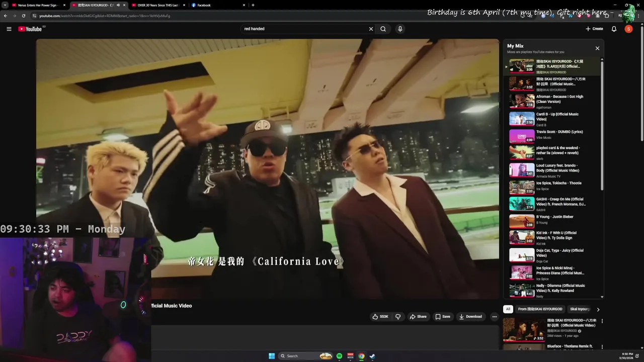Click the main video player frame

(267, 169)
